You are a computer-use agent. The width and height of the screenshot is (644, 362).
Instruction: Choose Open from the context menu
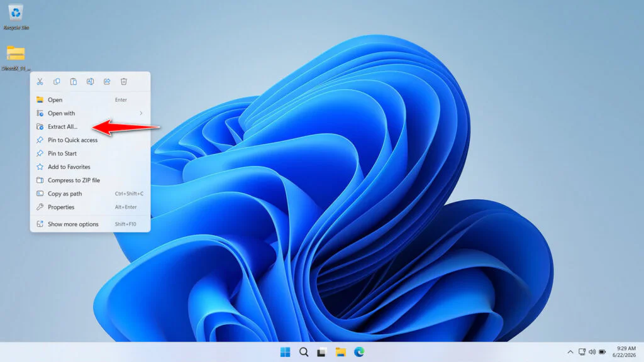90,100
